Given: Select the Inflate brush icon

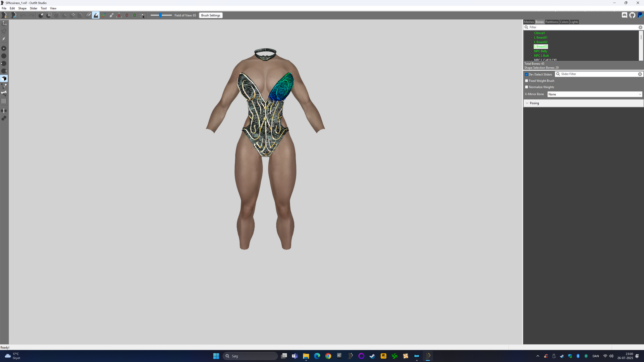Looking at the screenshot, I should coord(57,15).
